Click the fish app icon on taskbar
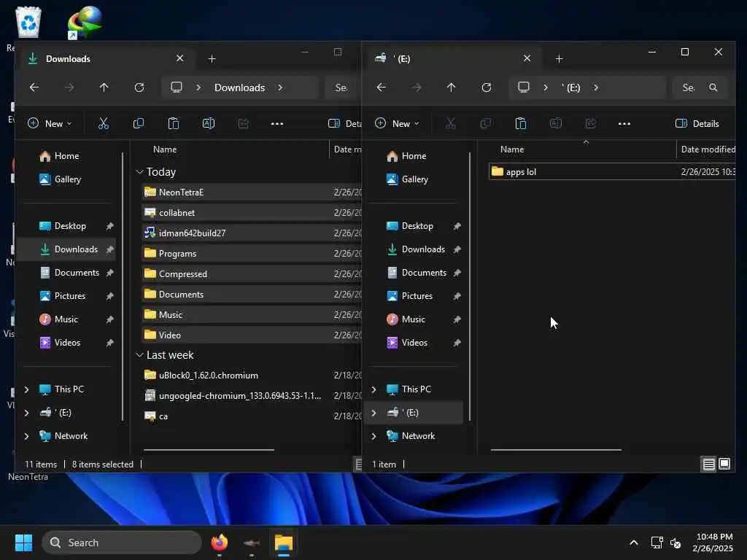Screen dimensions: 747x560 click(252, 542)
